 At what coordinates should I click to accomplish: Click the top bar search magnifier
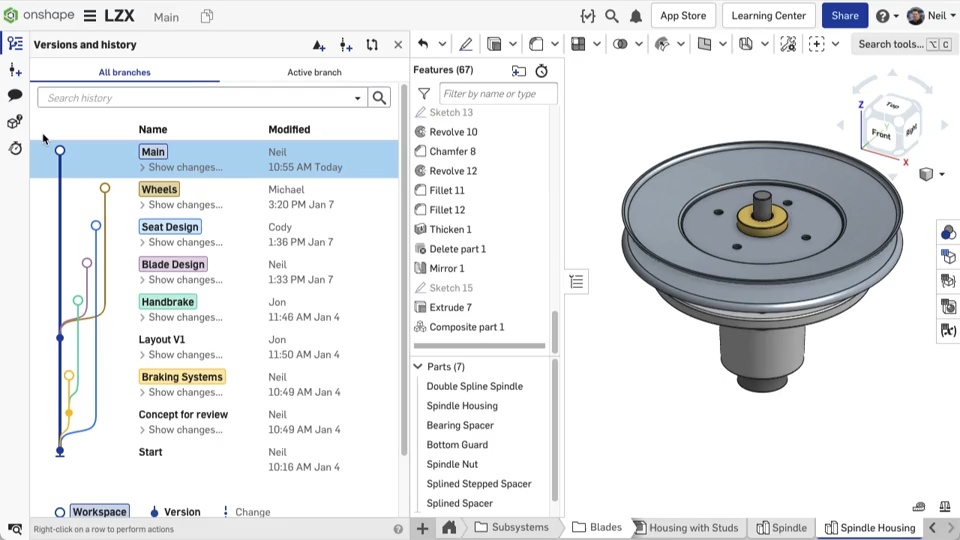(612, 16)
